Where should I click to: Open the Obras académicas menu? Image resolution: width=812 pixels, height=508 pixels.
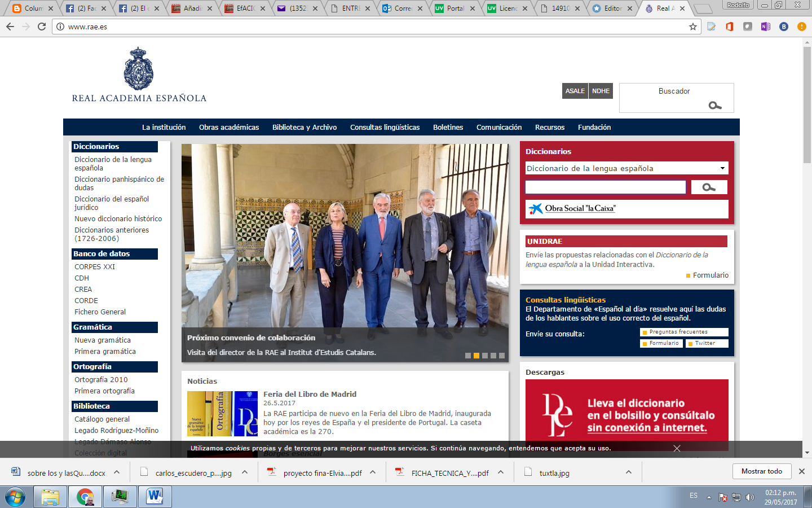tap(229, 128)
